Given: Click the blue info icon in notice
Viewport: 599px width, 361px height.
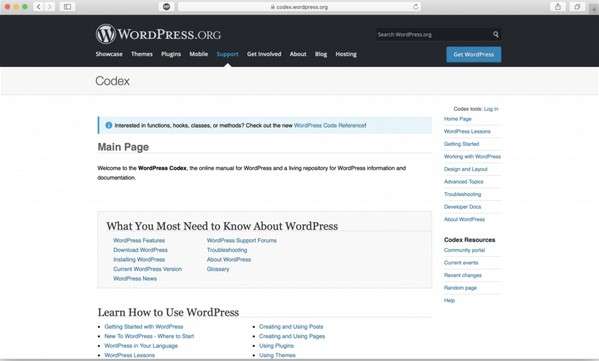Looking at the screenshot, I should (108, 125).
